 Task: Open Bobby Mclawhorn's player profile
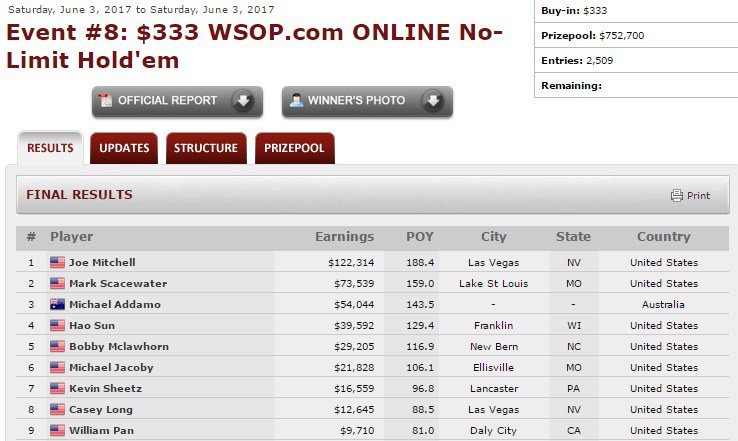[119, 346]
